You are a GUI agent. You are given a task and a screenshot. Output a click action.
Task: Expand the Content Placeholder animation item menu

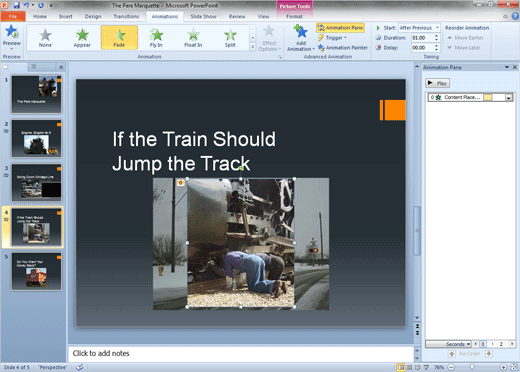[x=509, y=98]
